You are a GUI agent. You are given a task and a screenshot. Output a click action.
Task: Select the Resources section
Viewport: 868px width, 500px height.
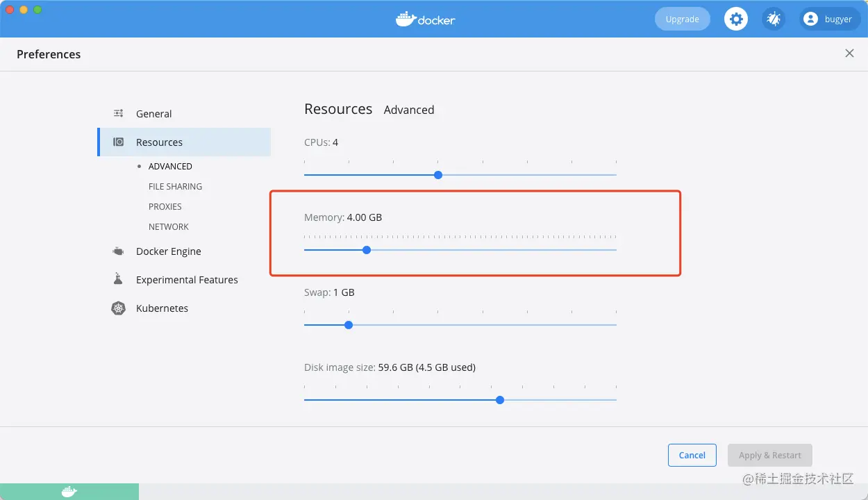click(184, 142)
